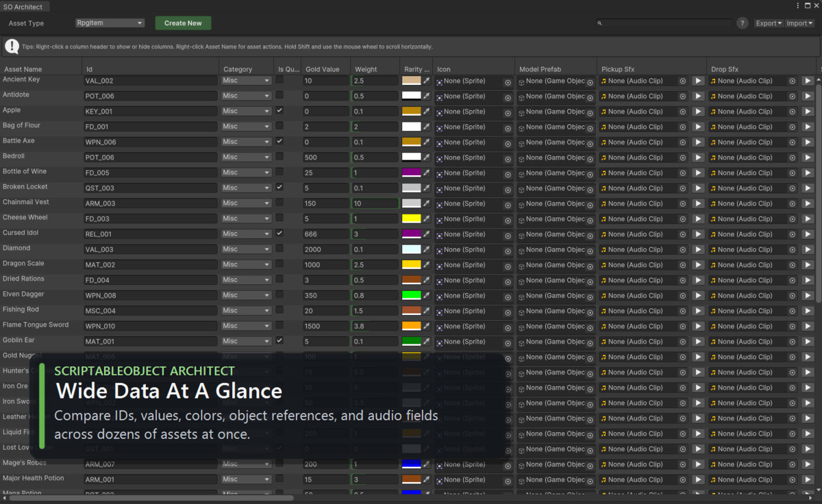This screenshot has width=822, height=504.
Task: Click the Gold Value column header
Action: pos(326,69)
